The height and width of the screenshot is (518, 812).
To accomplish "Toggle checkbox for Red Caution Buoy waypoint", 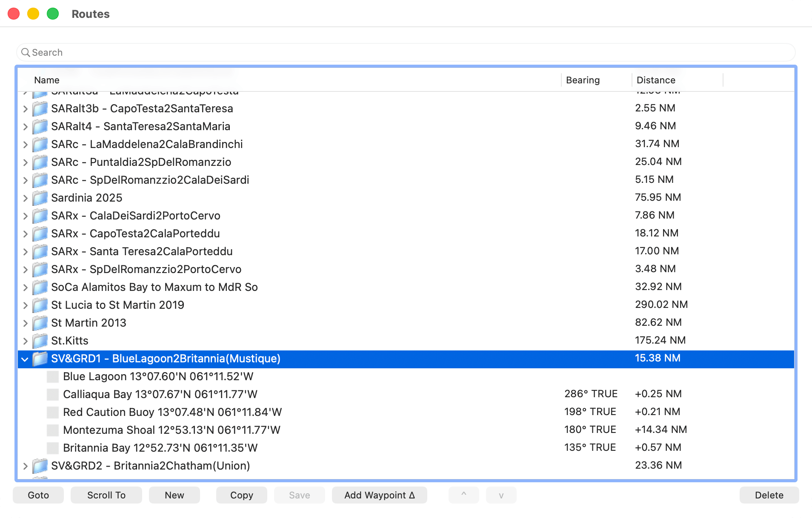I will click(x=53, y=413).
